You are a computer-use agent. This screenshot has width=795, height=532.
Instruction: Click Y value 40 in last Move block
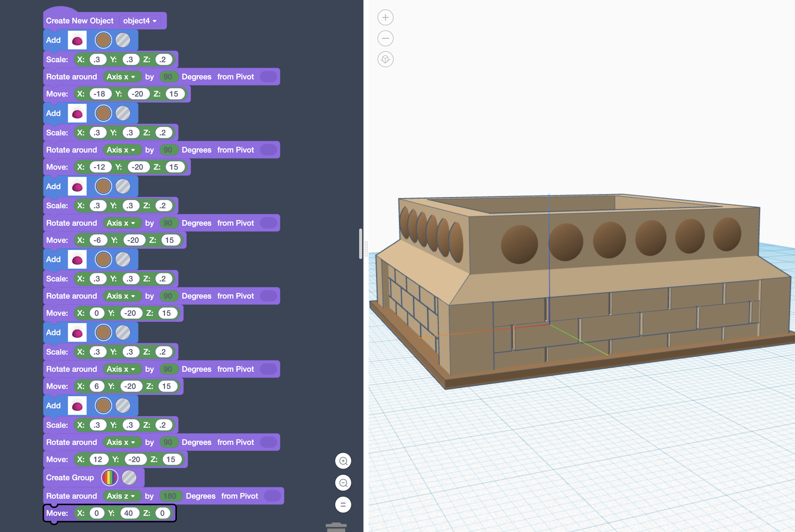[x=128, y=513]
